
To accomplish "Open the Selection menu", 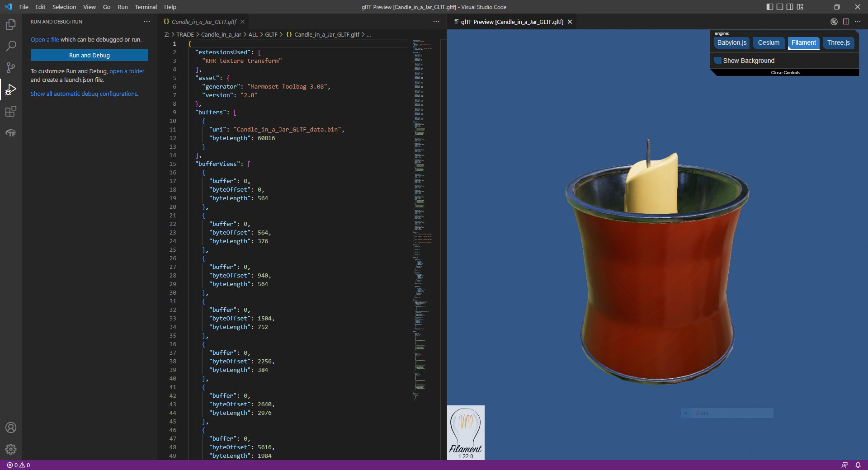I will pyautogui.click(x=64, y=7).
